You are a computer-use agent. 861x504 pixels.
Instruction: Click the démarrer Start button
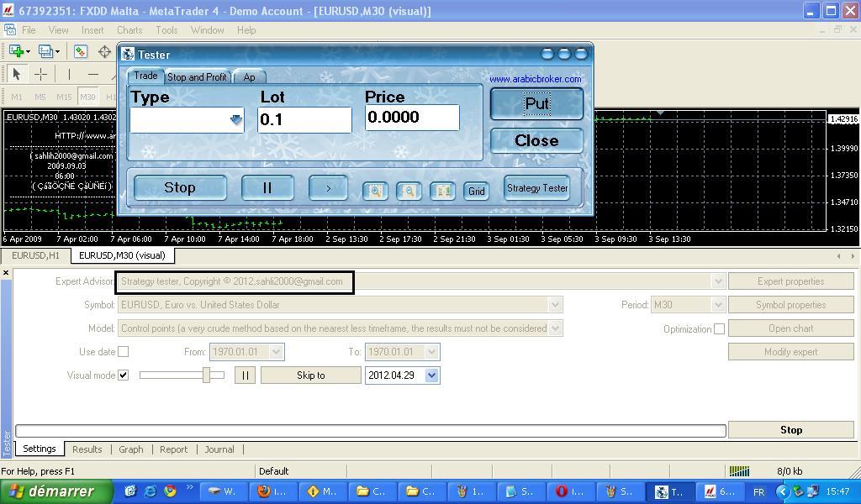55,491
